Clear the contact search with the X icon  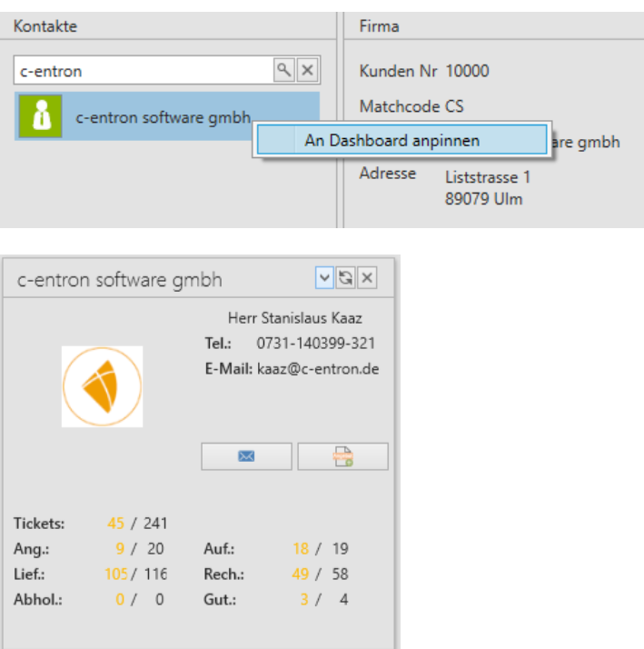(307, 70)
